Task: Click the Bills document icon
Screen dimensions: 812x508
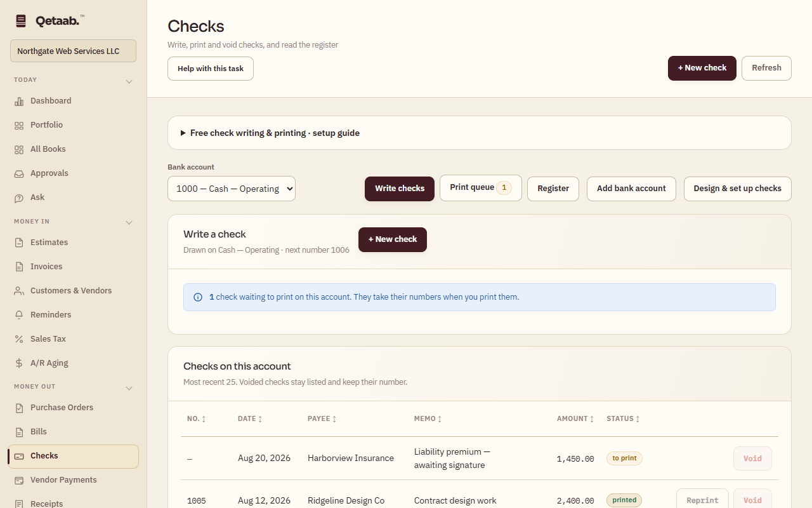Action: [19, 432]
